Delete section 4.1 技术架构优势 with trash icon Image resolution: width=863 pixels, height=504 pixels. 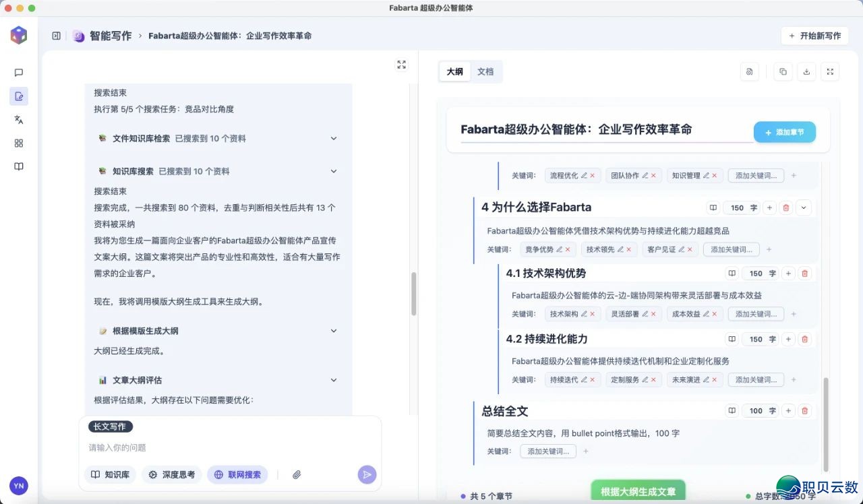tap(804, 274)
